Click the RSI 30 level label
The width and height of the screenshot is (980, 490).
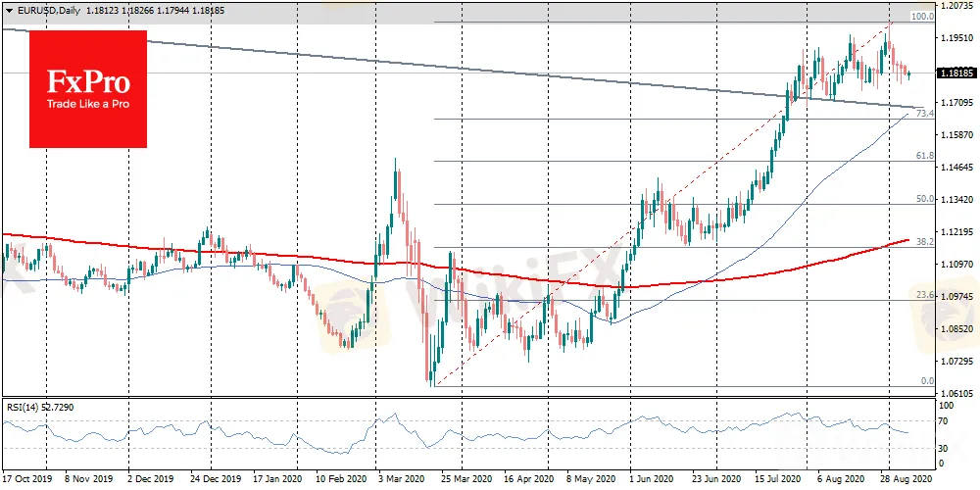[945, 448]
